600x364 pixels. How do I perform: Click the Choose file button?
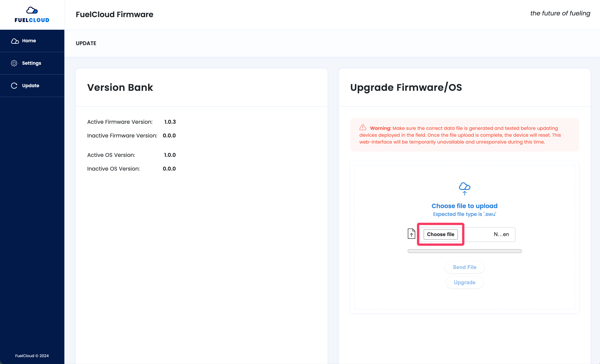(441, 234)
